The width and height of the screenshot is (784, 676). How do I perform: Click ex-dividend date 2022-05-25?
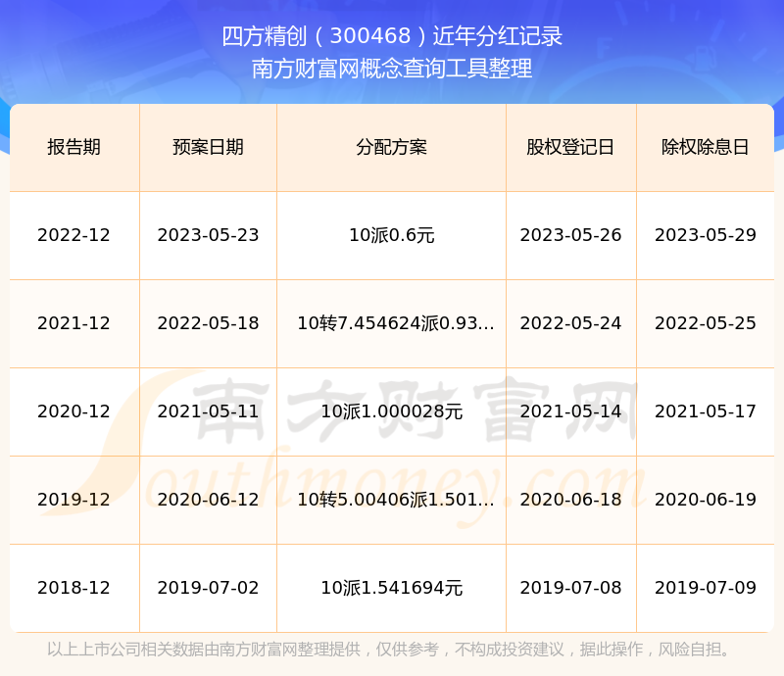pos(706,323)
